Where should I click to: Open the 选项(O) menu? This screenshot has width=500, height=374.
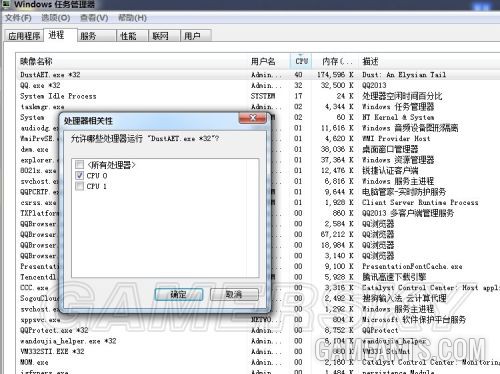click(x=56, y=18)
